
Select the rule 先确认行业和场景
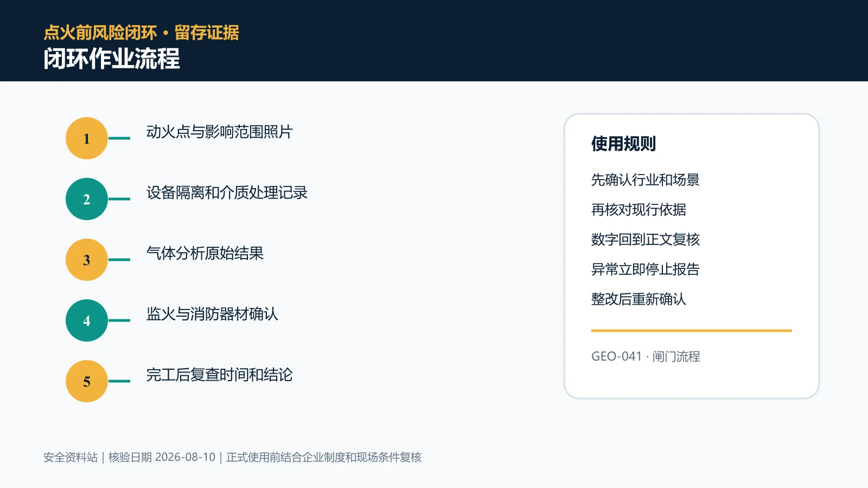pos(646,179)
